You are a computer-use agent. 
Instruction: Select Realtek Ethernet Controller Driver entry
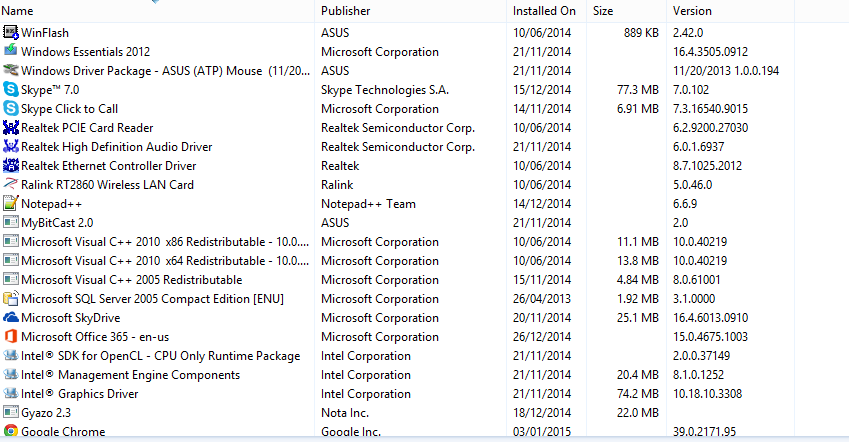tap(108, 166)
